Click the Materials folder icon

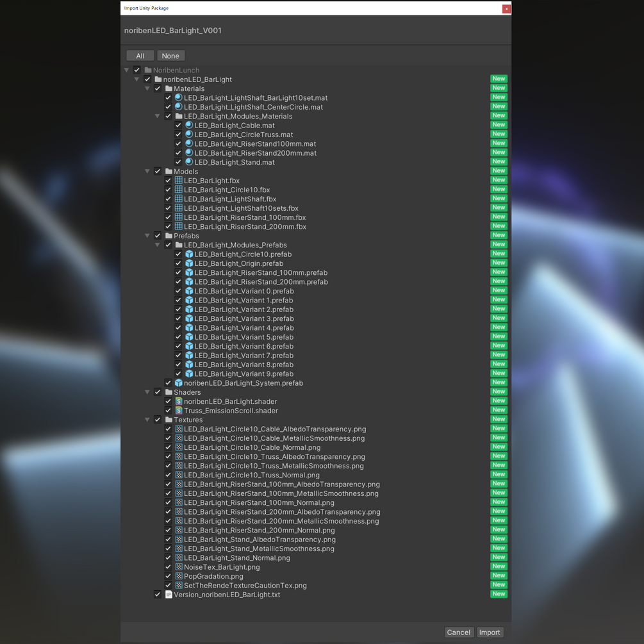[169, 88]
